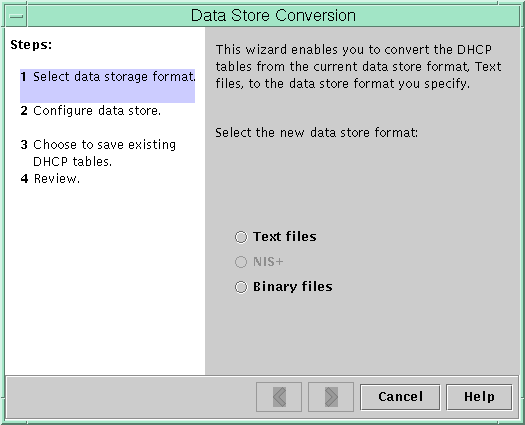Click step 4 Review

click(50, 179)
